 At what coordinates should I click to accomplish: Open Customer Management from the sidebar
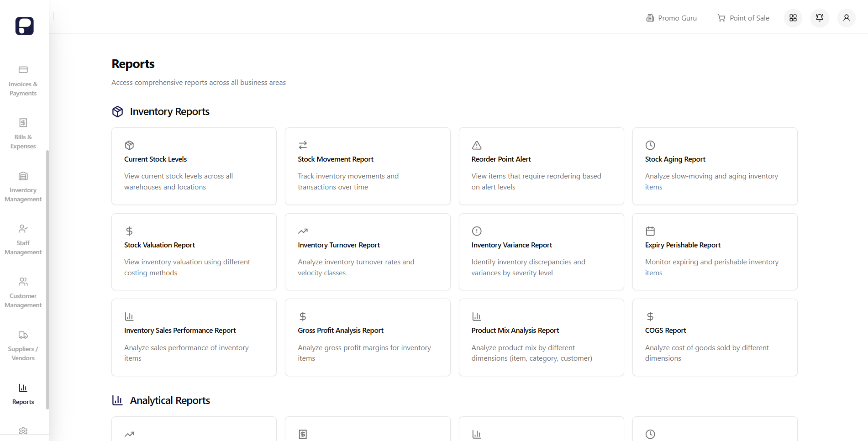[x=23, y=292]
